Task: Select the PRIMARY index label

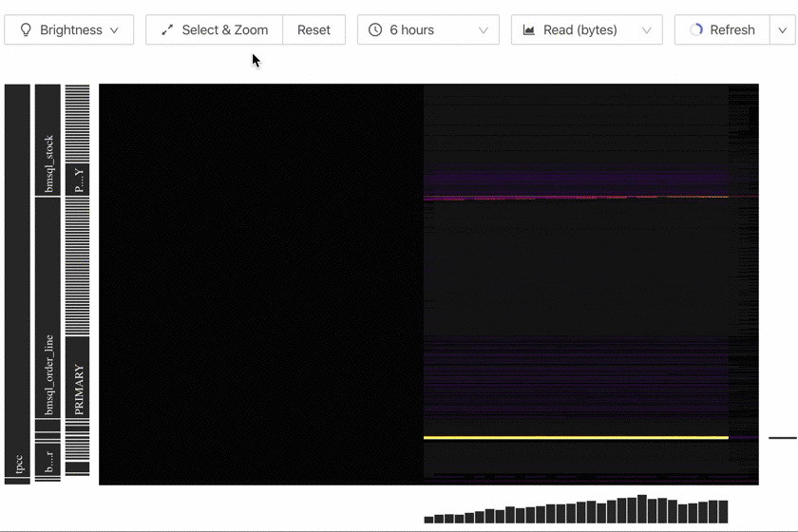Action: pyautogui.click(x=78, y=389)
